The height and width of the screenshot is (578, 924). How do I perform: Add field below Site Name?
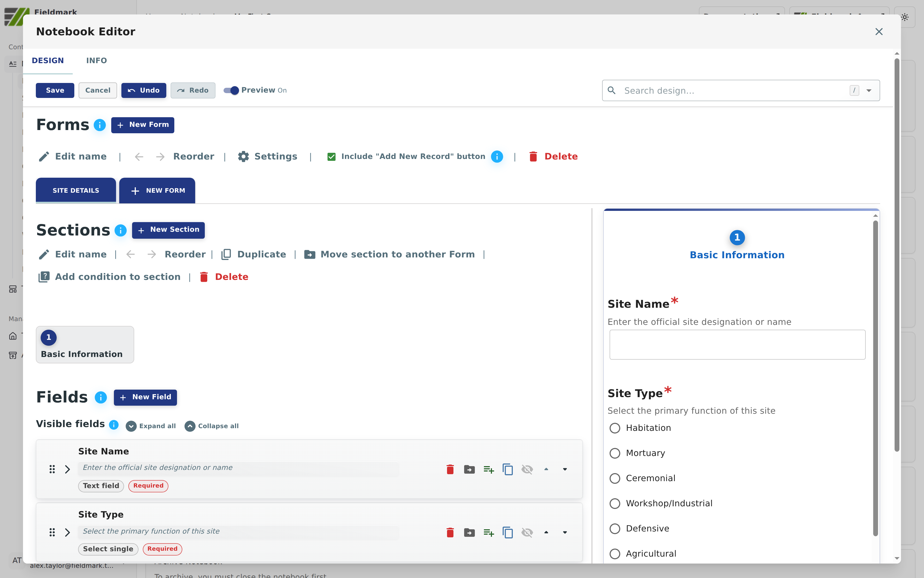(x=489, y=469)
